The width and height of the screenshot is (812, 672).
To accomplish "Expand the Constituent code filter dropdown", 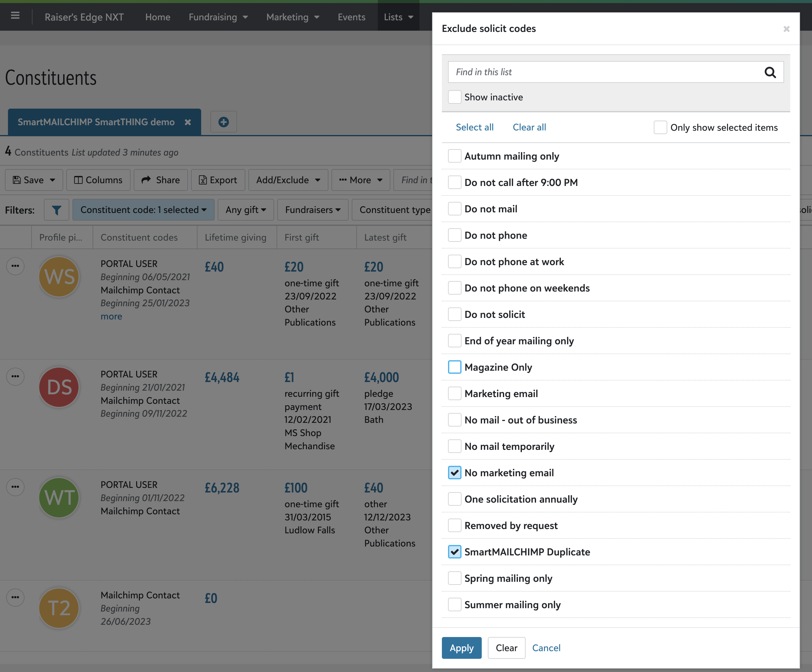I will 144,210.
